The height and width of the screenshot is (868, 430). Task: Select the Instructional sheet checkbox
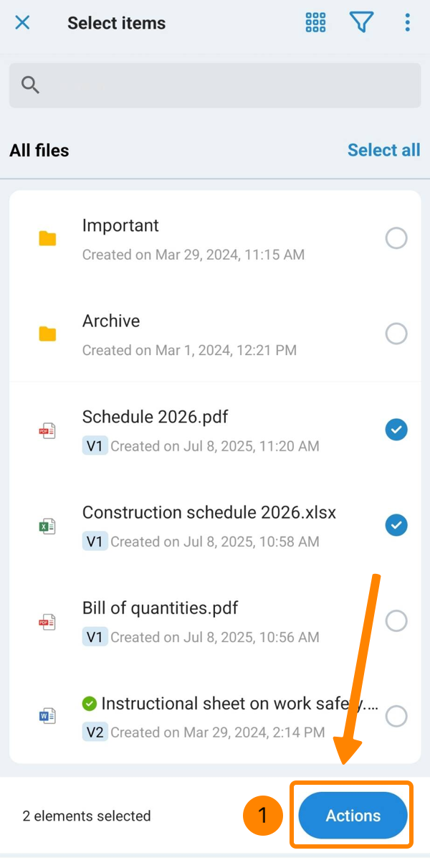point(396,716)
